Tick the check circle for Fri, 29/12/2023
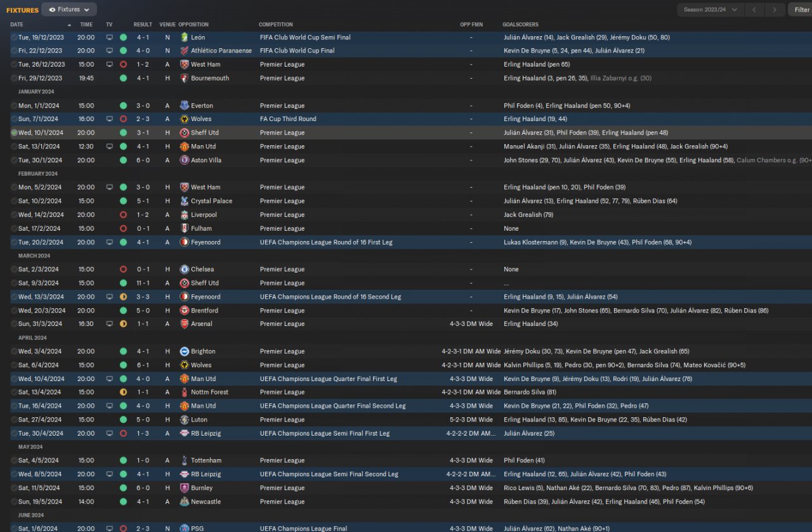Screen dimensions: 812x532 click(x=14, y=78)
